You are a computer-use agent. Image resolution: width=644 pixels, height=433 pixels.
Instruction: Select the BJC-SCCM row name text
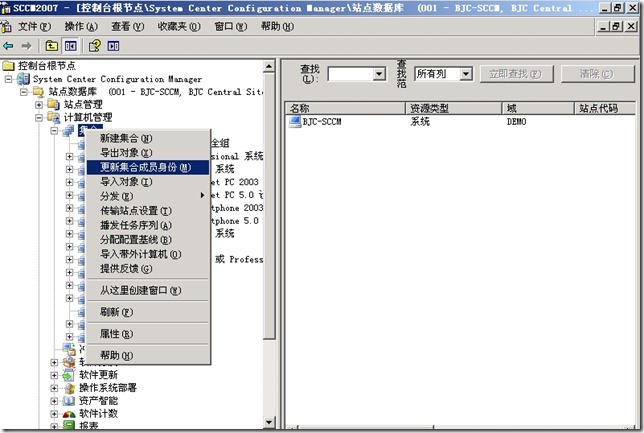[322, 122]
